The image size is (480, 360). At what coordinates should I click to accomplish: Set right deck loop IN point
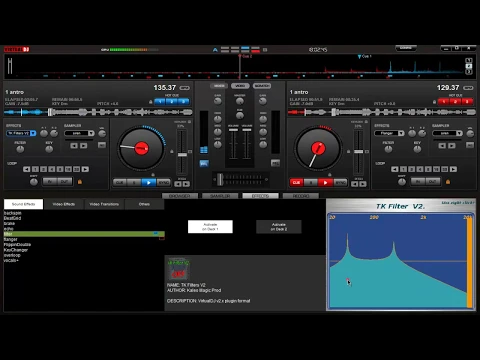pyautogui.click(x=418, y=182)
